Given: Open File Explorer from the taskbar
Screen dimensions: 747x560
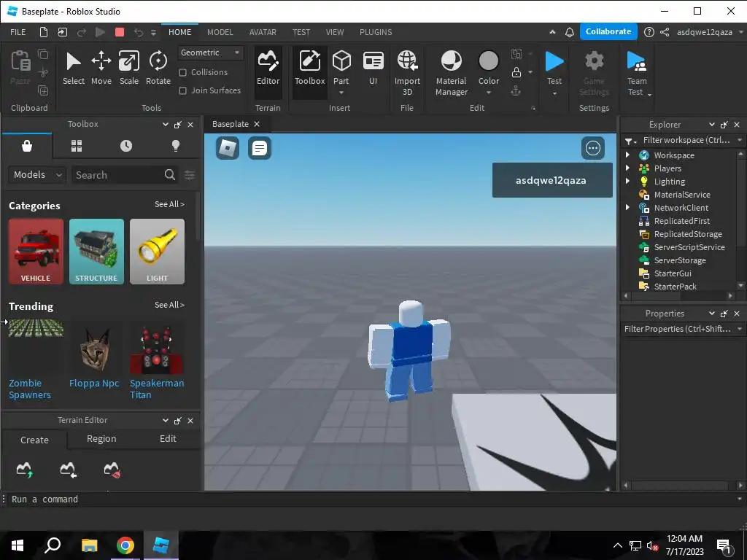Looking at the screenshot, I should pos(89,545).
